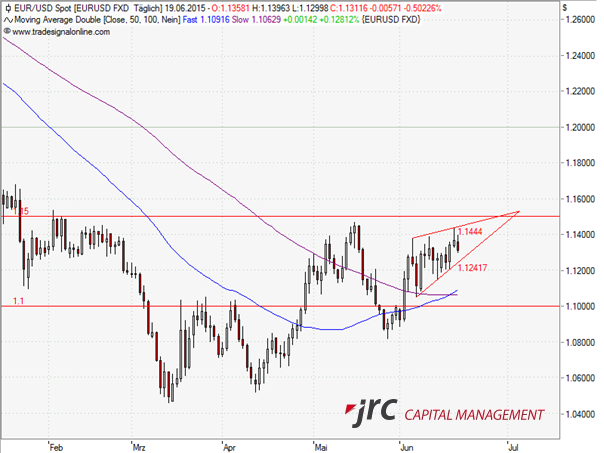Click the Mrz marker on time axis
The image size is (604, 453).
137,446
